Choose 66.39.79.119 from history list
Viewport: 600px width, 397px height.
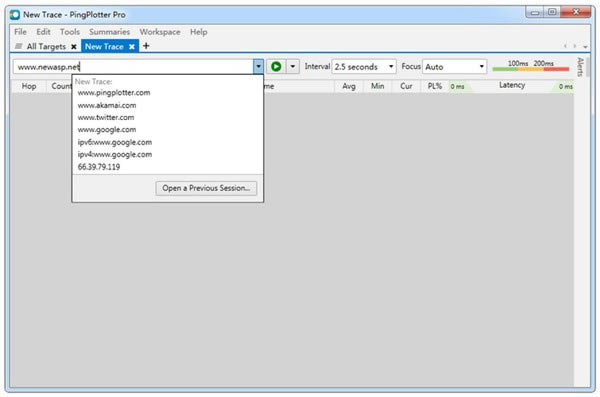99,167
